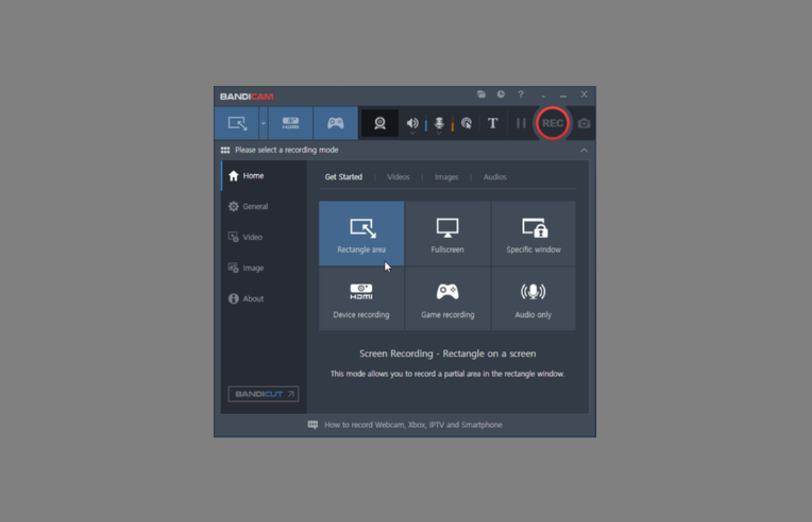Choose the Audio only tile
This screenshot has width=812, height=522.
[x=533, y=299]
